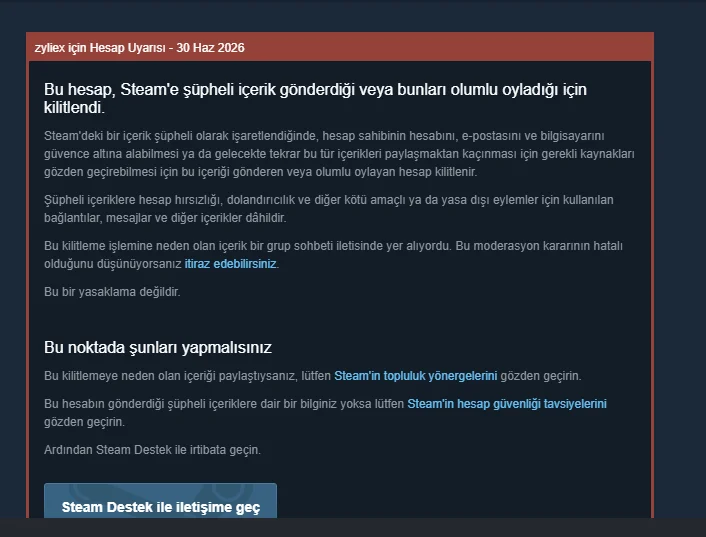This screenshot has width=706, height=537.
Task: Click paragraph starting 'Bu kilitleme işlemine neden olan içerik'
Action: tap(333, 255)
